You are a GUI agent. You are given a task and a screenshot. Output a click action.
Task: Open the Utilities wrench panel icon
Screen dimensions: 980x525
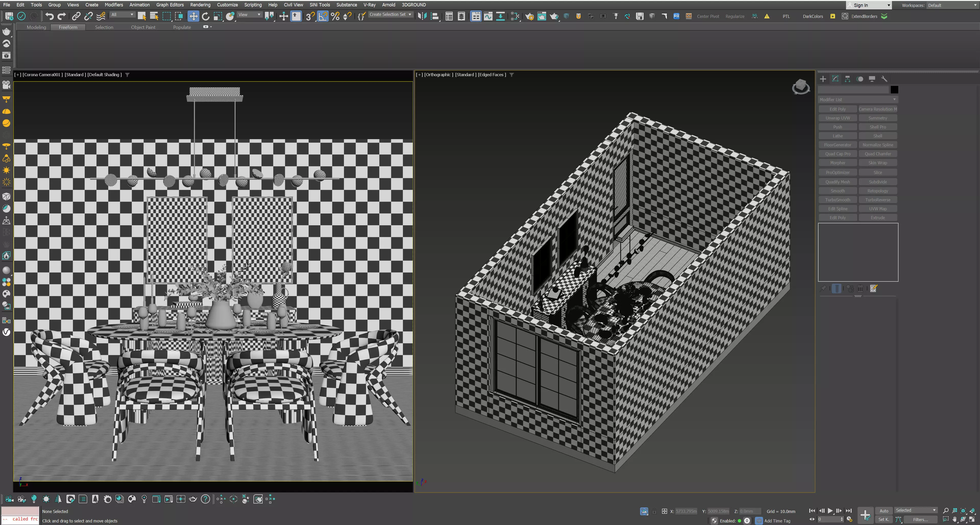[884, 79]
